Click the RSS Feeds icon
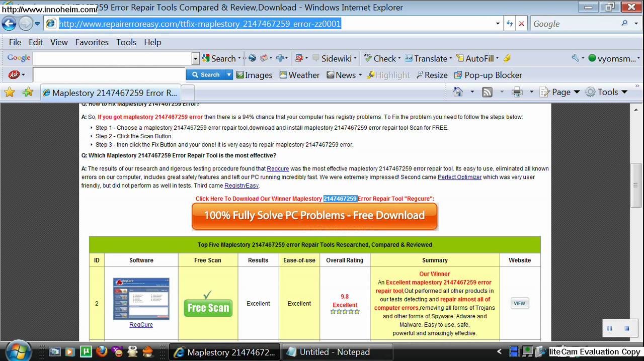The width and height of the screenshot is (644, 361). point(487,92)
